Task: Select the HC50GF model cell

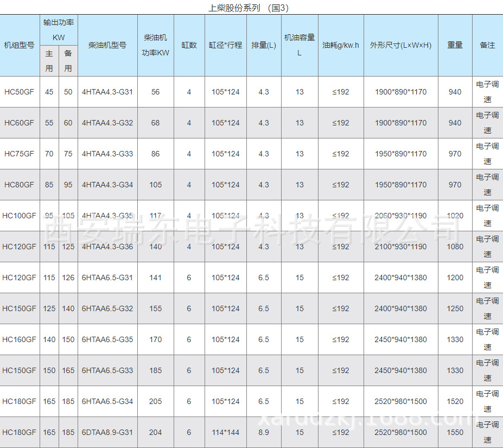Action: coord(19,92)
